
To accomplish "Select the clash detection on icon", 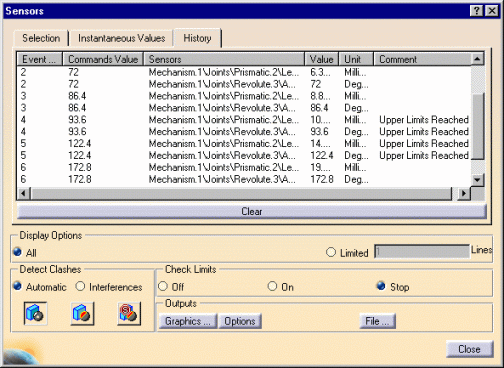I will [82, 313].
